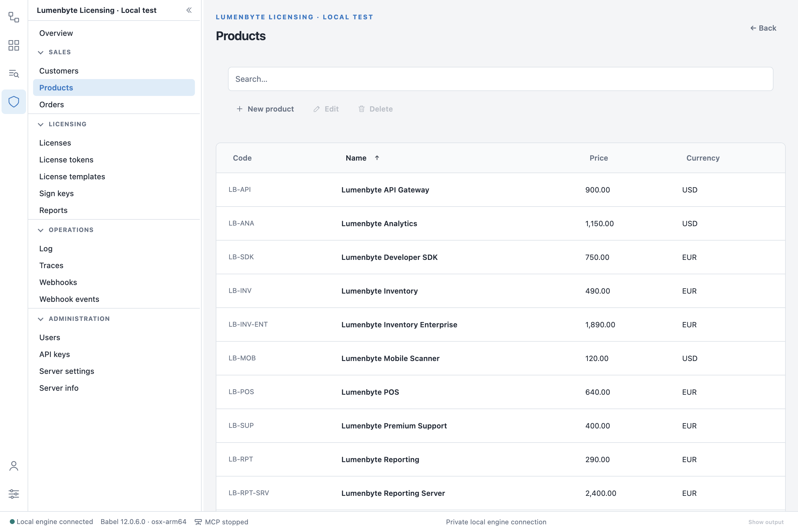Click the MCP stopped status icon
The image size is (798, 532).
(198, 522)
